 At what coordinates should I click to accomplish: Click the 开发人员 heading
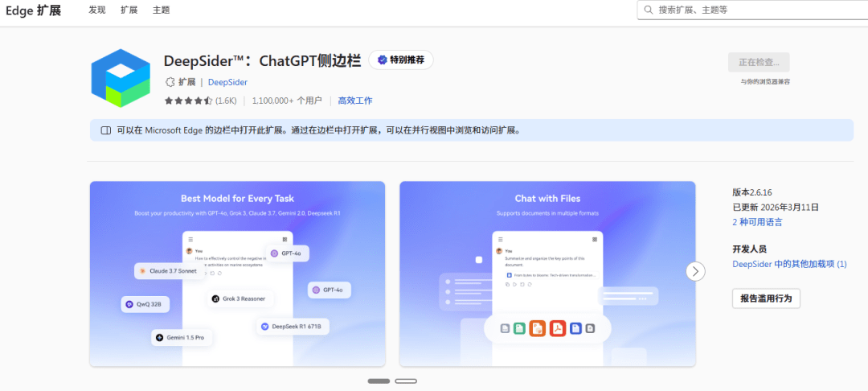[x=750, y=249]
